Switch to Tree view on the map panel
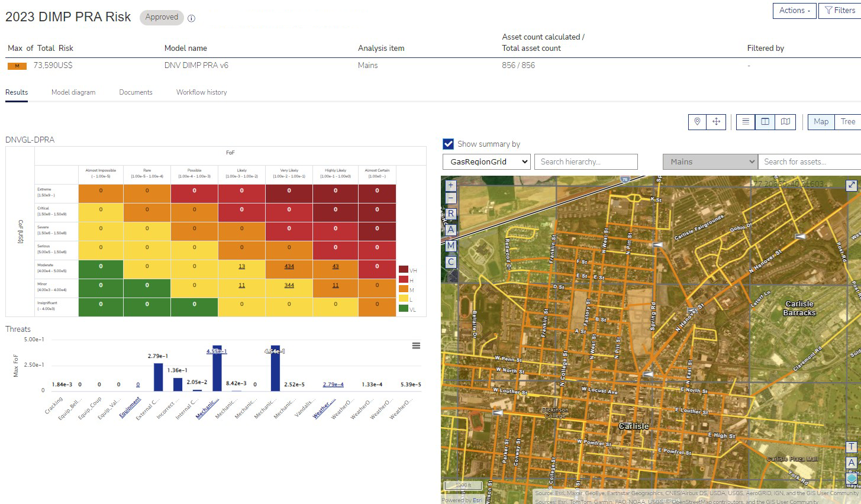 847,121
